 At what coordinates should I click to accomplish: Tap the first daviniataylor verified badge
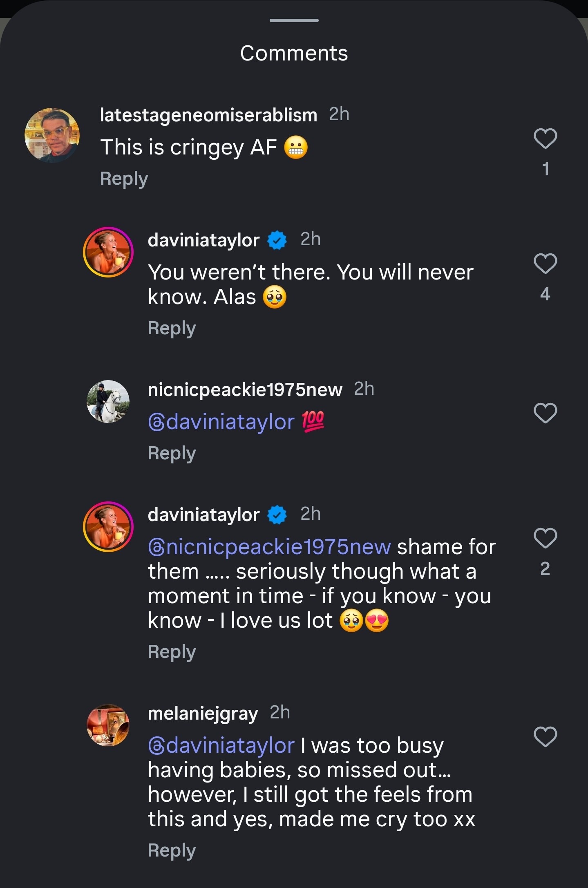277,240
